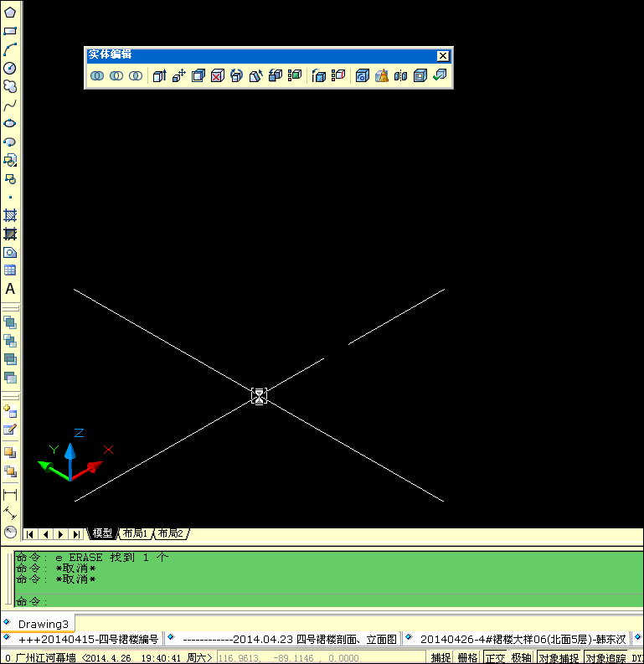This screenshot has width=644, height=664.
Task: Select the Ellipse draw tool
Action: click(10, 123)
